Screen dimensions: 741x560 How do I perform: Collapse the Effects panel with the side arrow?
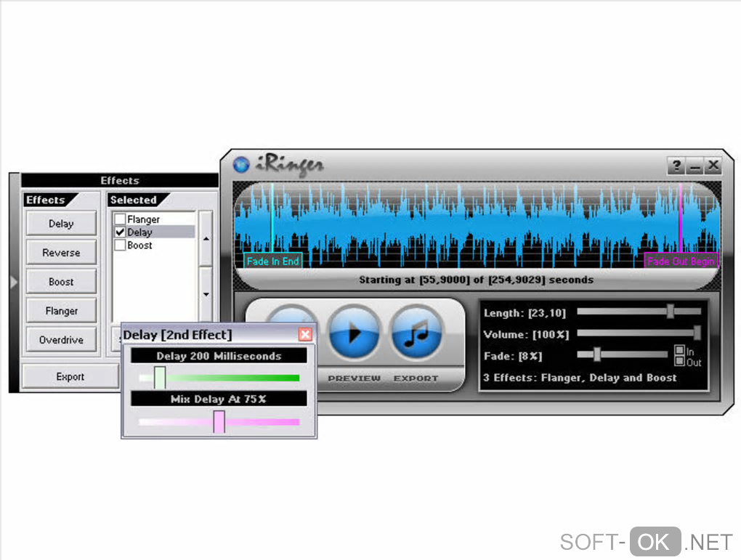[x=14, y=282]
